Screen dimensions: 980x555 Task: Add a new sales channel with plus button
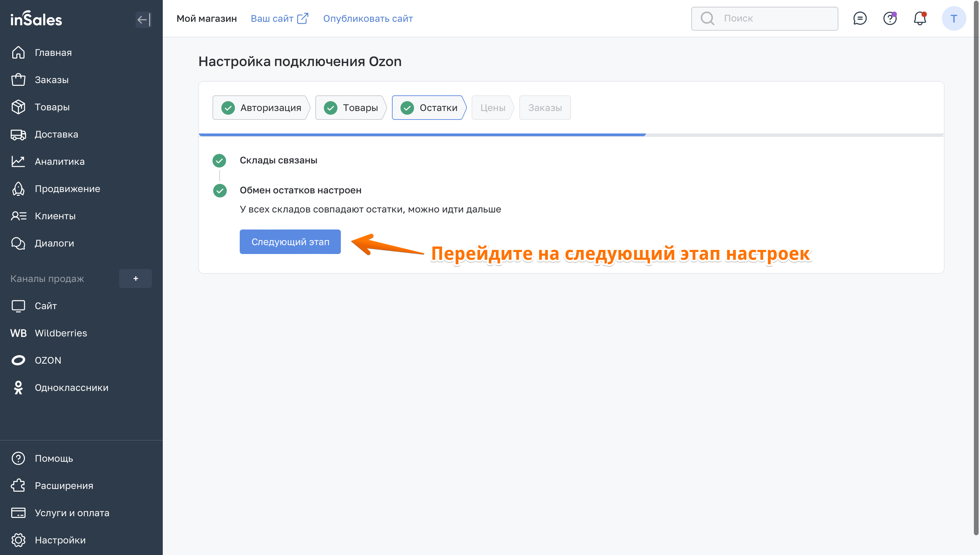[x=135, y=279]
